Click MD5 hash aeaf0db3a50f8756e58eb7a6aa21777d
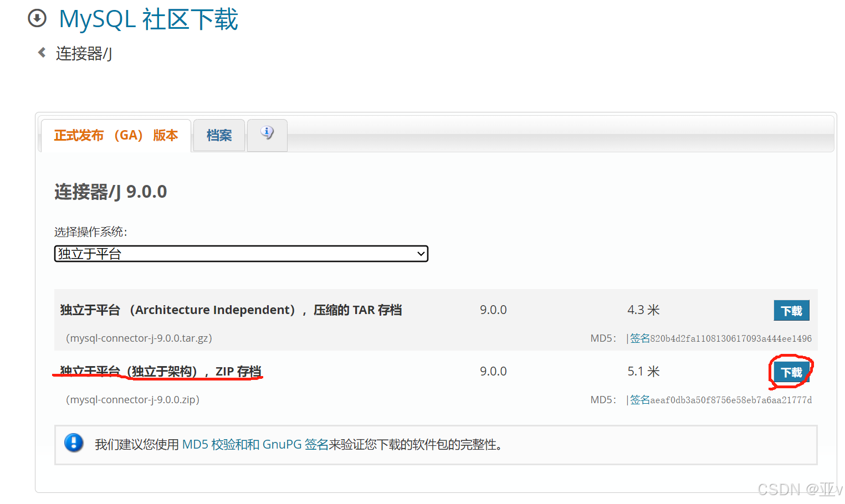This screenshot has width=845, height=504. point(731,400)
